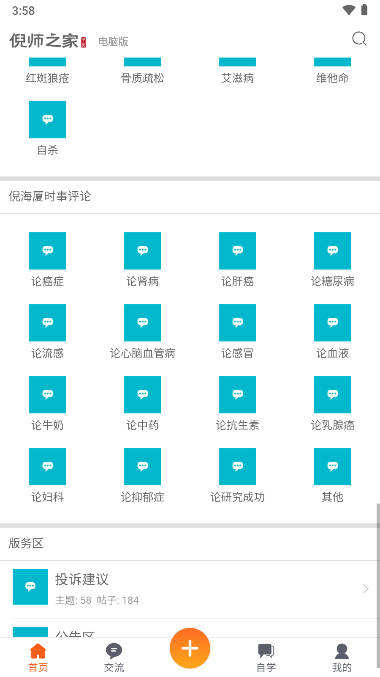Select the 红斑狼疮 forum label
Screen dimensions: 380x677
pyautogui.click(x=48, y=78)
